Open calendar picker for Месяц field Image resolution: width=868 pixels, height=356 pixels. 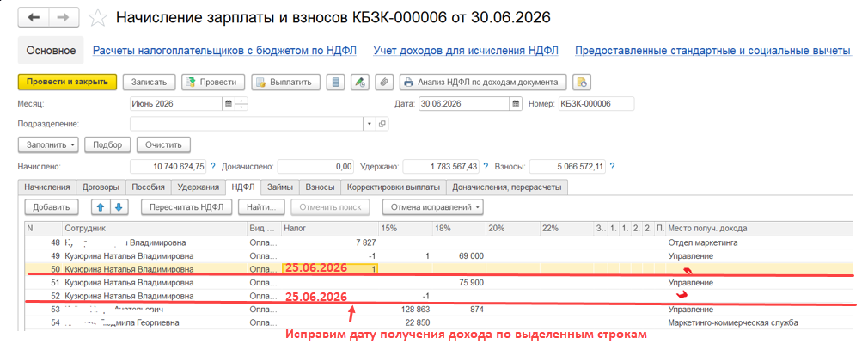[x=228, y=103]
